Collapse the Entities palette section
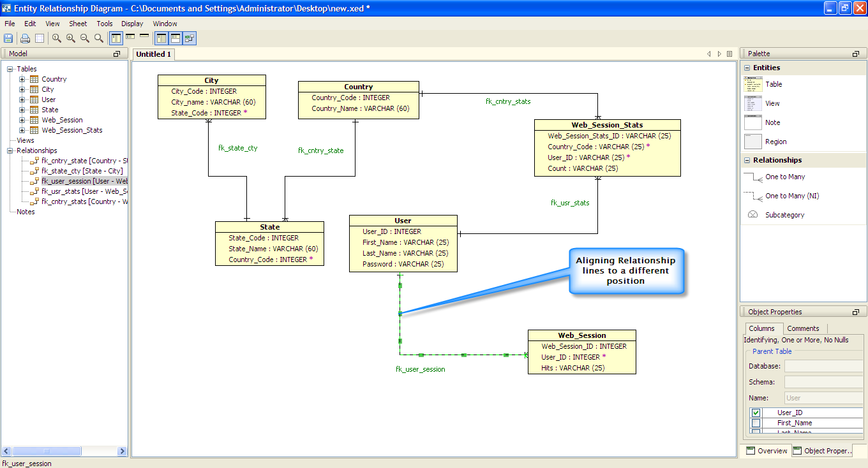The image size is (868, 468). point(747,68)
